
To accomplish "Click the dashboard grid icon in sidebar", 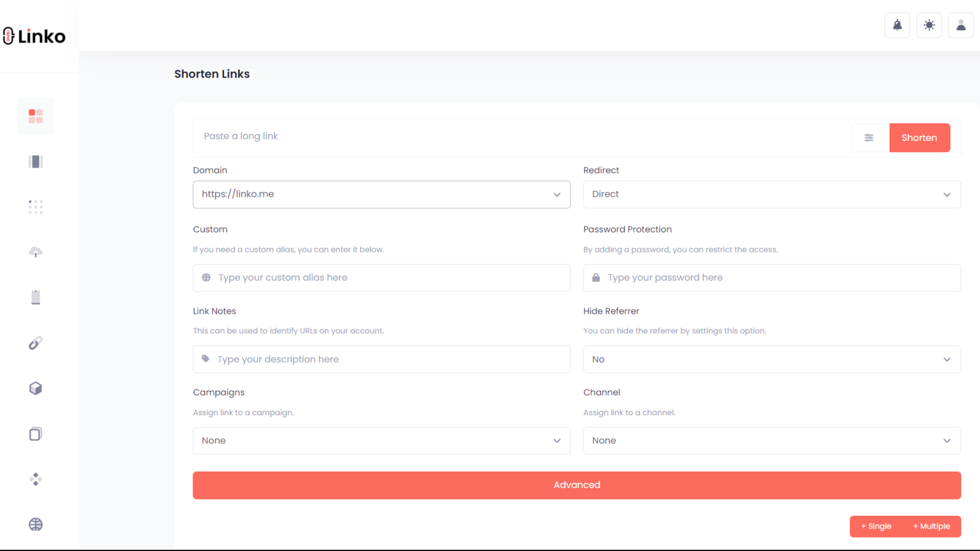I will [x=36, y=116].
